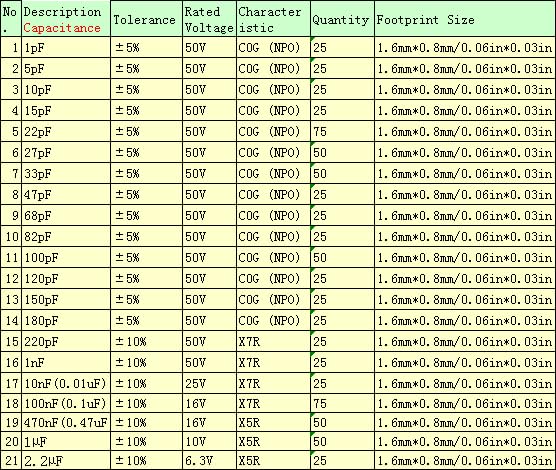Click the 25V voltage cell for 10nF
Image resolution: width=556 pixels, height=470 pixels.
(210, 383)
